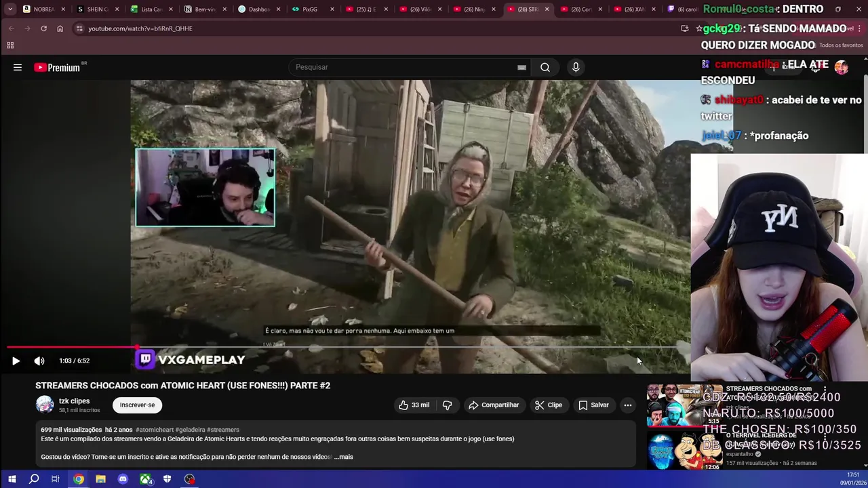Open the #streamers hashtag
Screen dimensions: 868x488
[x=223, y=430]
